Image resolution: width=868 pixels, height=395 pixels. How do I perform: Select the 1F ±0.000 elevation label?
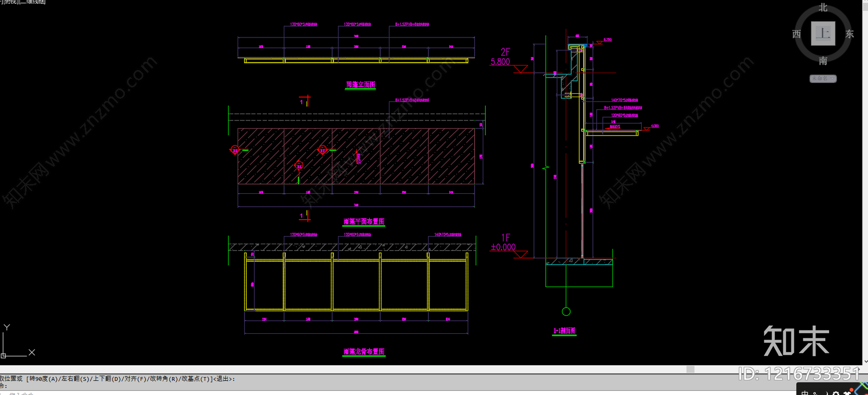click(x=503, y=243)
